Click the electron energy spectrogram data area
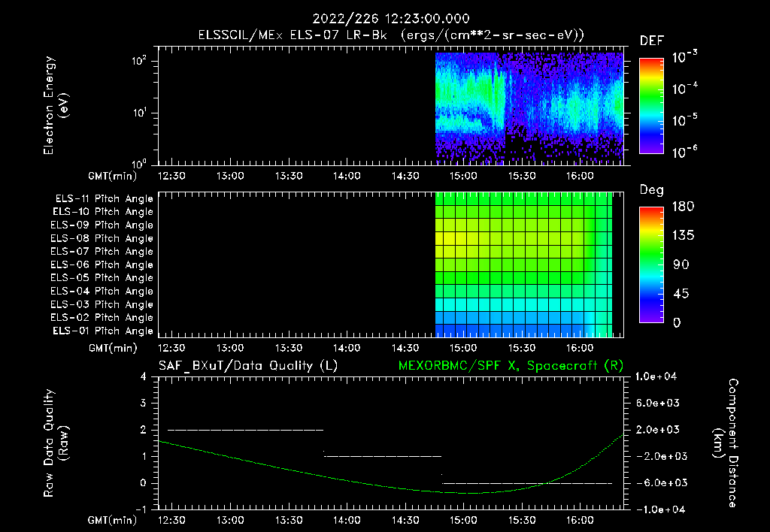Screen dimensions: 770x532 [529, 108]
